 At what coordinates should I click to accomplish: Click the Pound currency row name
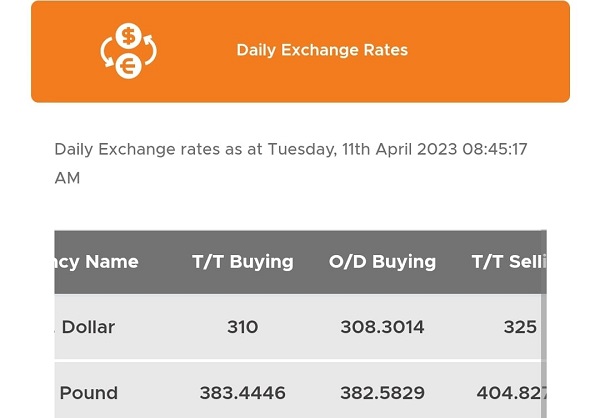(x=88, y=393)
